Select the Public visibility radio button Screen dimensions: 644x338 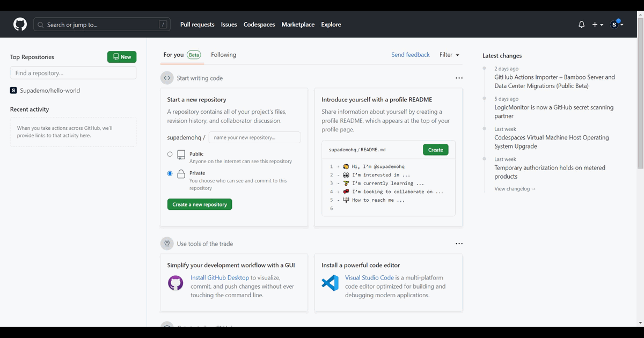(170, 155)
